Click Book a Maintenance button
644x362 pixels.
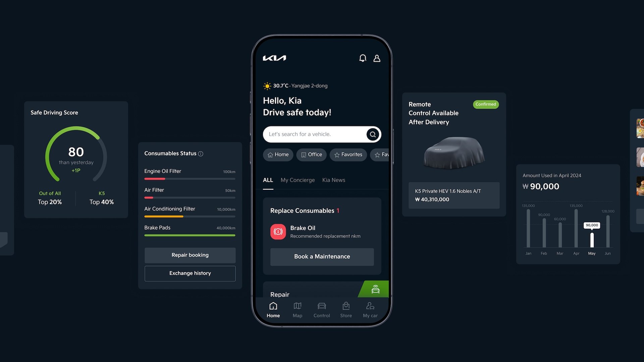pos(322,256)
